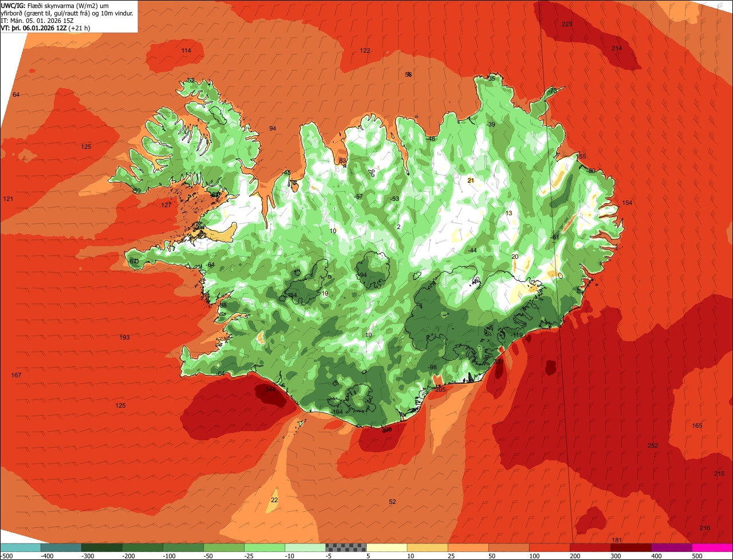Click the '154' value off the east coast
Viewport: 733px width, 560px height.
point(627,203)
